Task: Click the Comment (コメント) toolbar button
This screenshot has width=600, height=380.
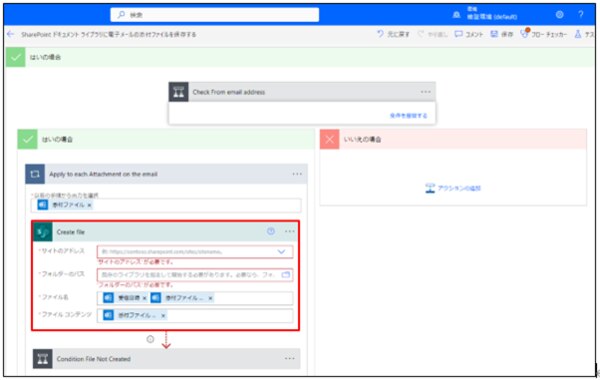Action: (469, 34)
